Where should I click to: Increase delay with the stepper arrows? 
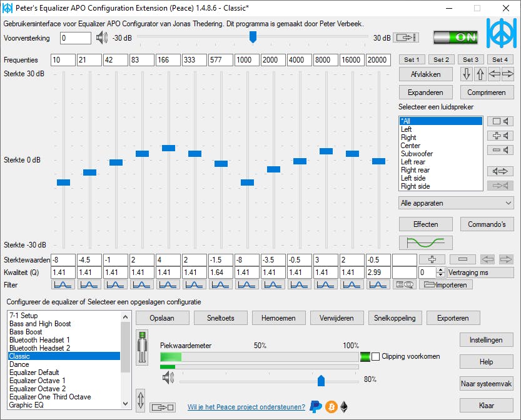[x=440, y=270]
